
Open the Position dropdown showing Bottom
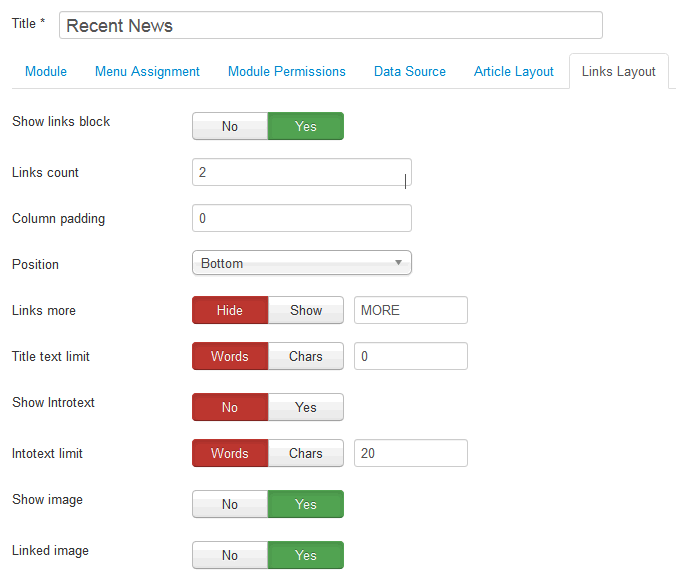302,263
